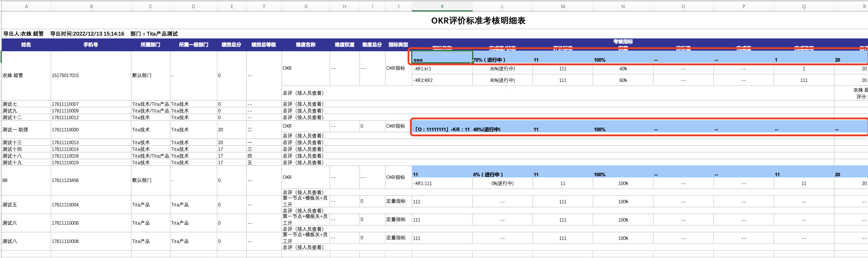Screen dimensions: 868x258
Task: Click the 所属部门 header cell
Action: click(151, 45)
